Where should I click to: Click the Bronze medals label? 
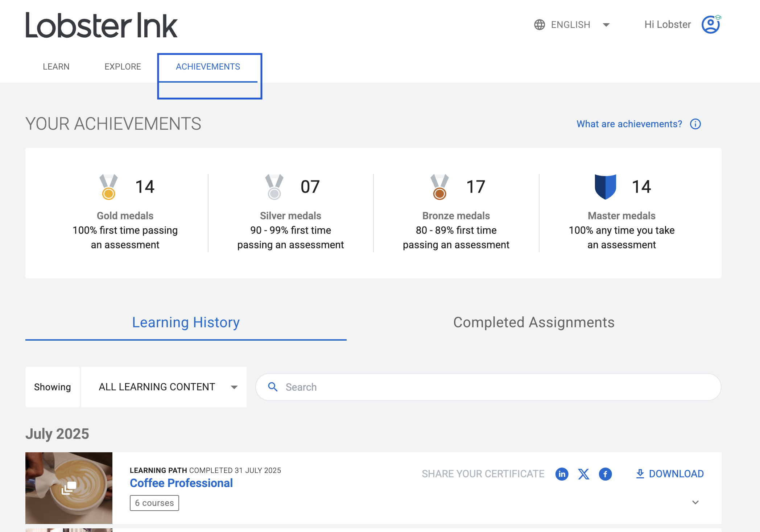coord(456,216)
